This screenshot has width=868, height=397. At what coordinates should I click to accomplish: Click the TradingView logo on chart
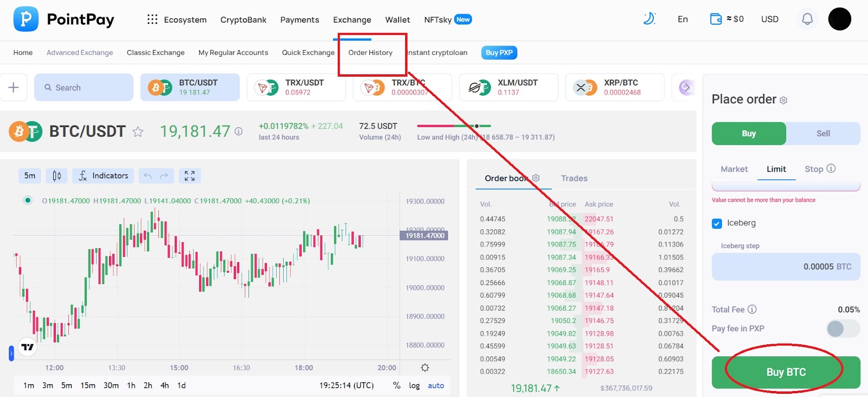(28, 347)
